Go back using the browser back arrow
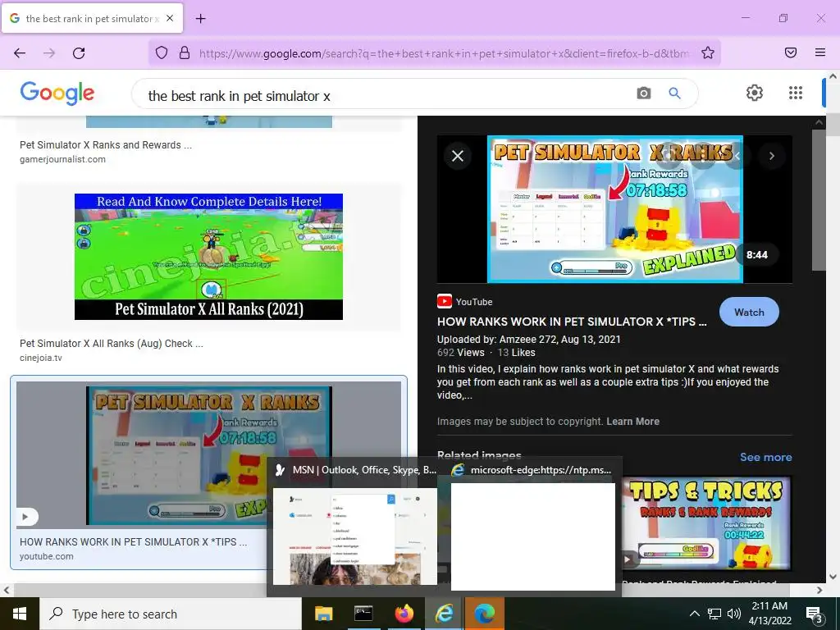 tap(20, 53)
